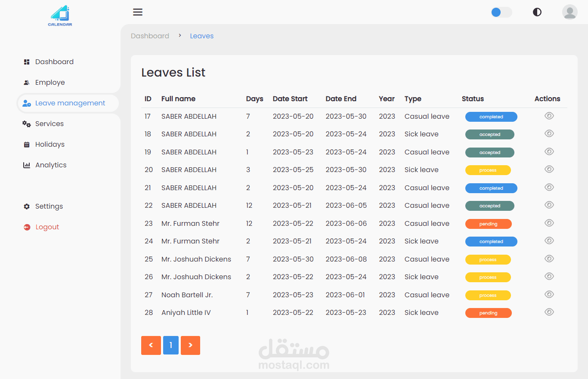Screen dimensions: 588x379
Task: Open Dashboard in the sidebar
Action: (54, 62)
